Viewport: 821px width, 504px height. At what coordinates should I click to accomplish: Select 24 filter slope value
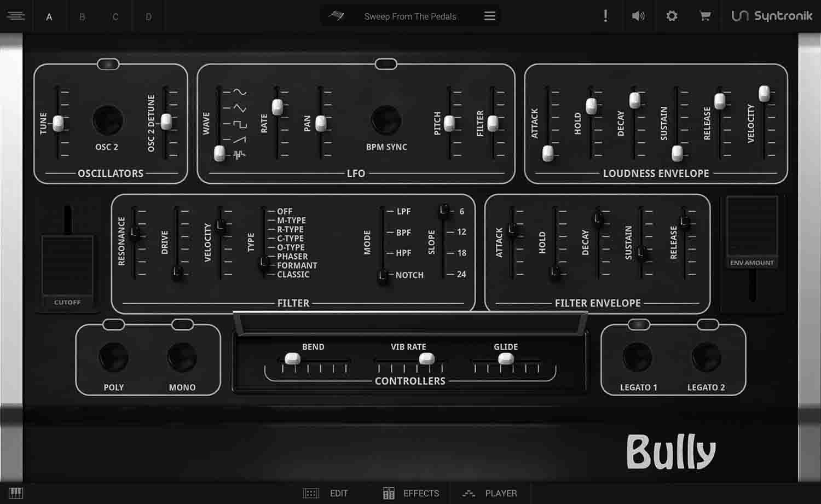coord(461,274)
